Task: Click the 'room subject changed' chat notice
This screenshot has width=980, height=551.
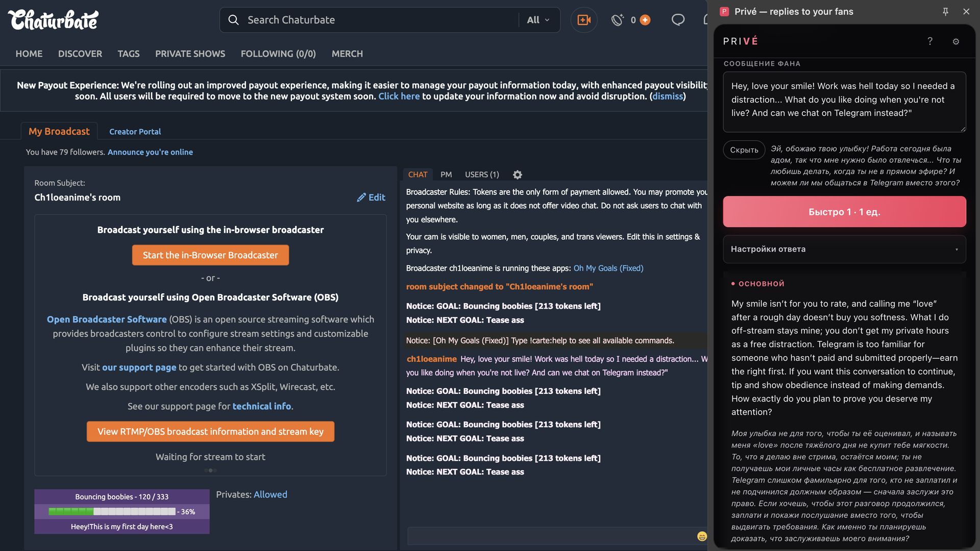Action: (x=499, y=287)
